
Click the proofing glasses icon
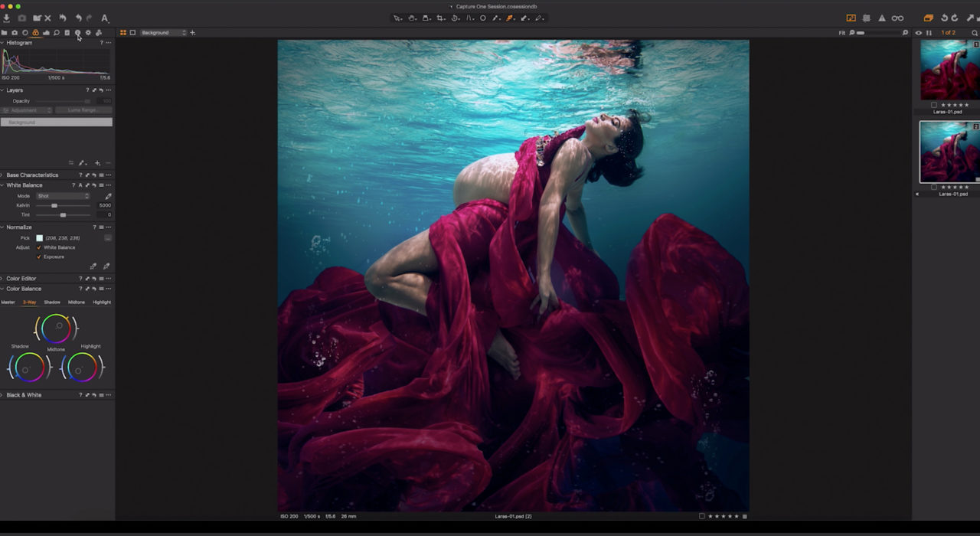(897, 18)
